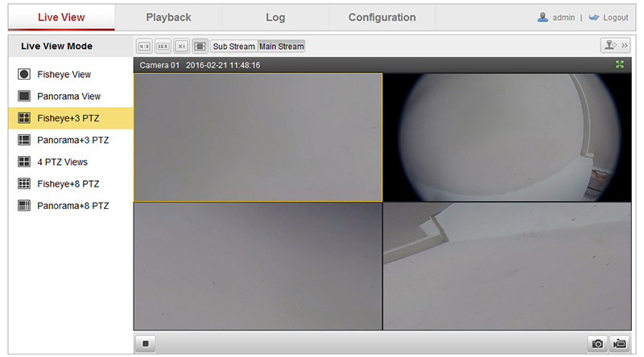This screenshot has width=644, height=357.
Task: Select the self-adaptive window size icon
Action: (x=200, y=47)
